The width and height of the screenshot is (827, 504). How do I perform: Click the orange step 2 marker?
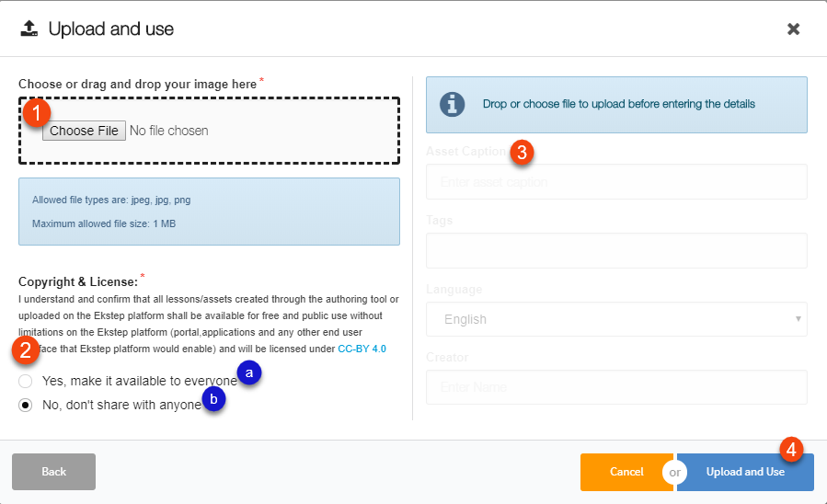click(25, 349)
